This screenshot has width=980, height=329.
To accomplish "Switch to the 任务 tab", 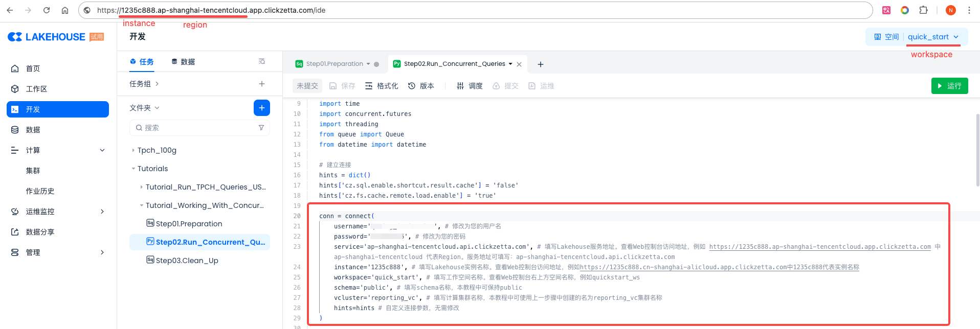I will click(x=142, y=62).
